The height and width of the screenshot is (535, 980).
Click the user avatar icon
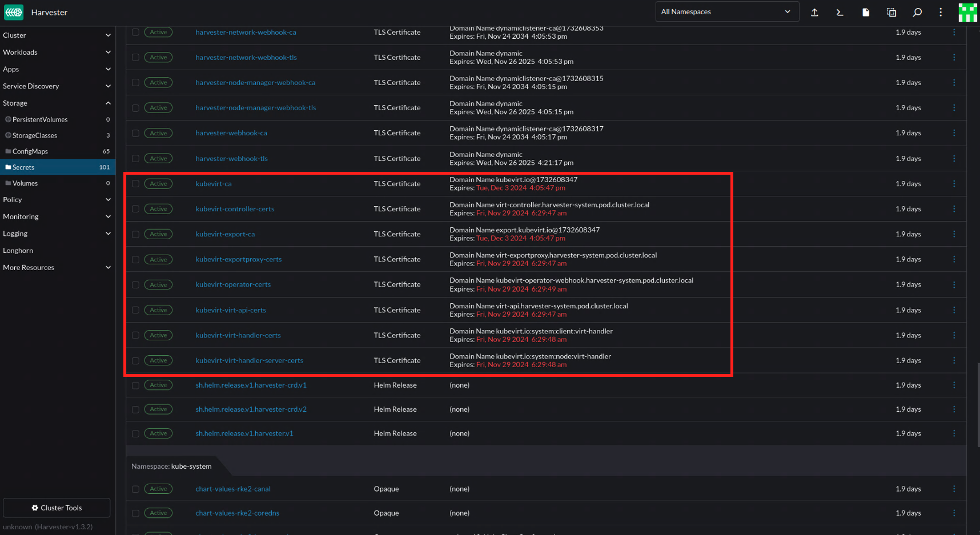[x=967, y=12]
